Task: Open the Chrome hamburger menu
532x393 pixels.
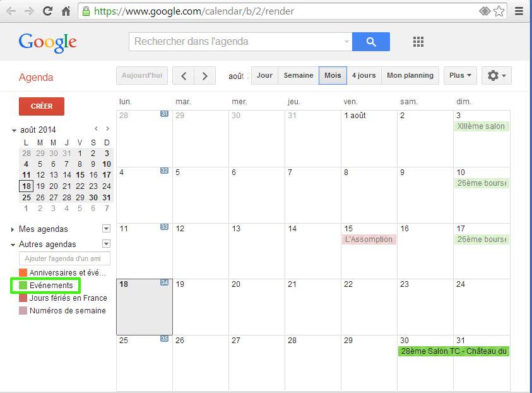Action: [519, 11]
